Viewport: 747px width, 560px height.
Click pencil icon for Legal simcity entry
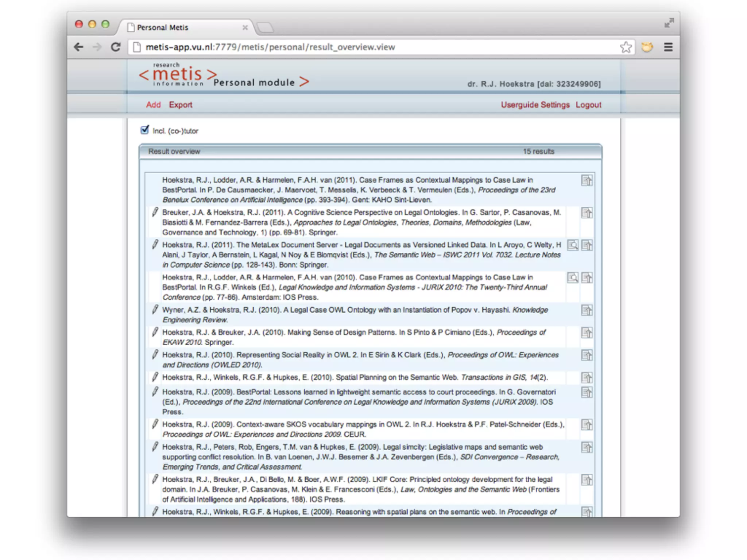[x=155, y=447]
